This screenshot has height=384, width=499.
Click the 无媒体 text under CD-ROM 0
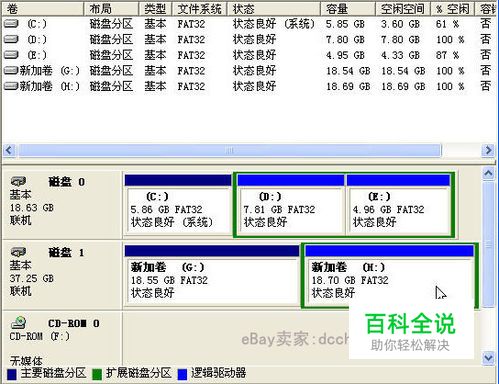[26, 360]
